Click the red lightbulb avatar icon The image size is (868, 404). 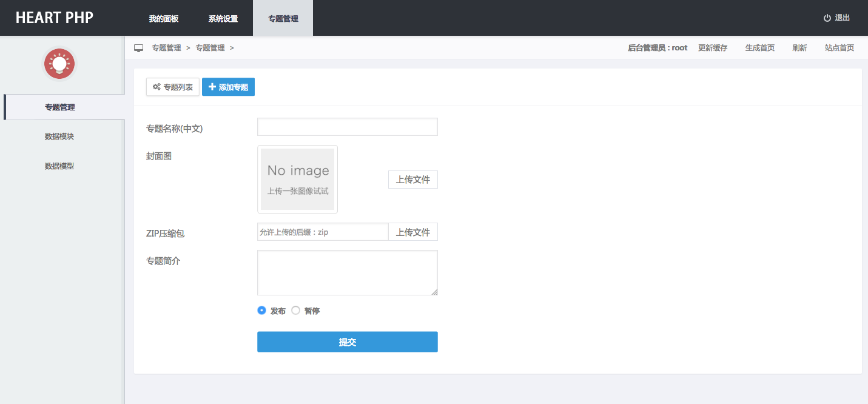pos(59,64)
